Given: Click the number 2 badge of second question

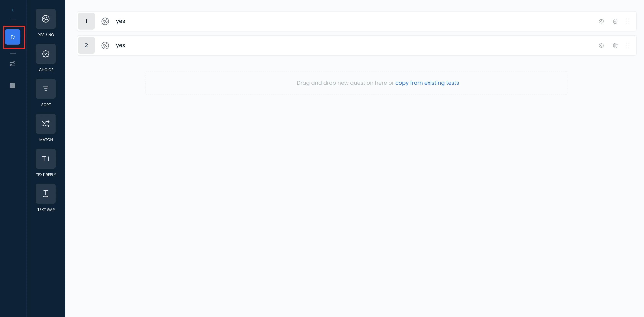Looking at the screenshot, I should (x=86, y=46).
